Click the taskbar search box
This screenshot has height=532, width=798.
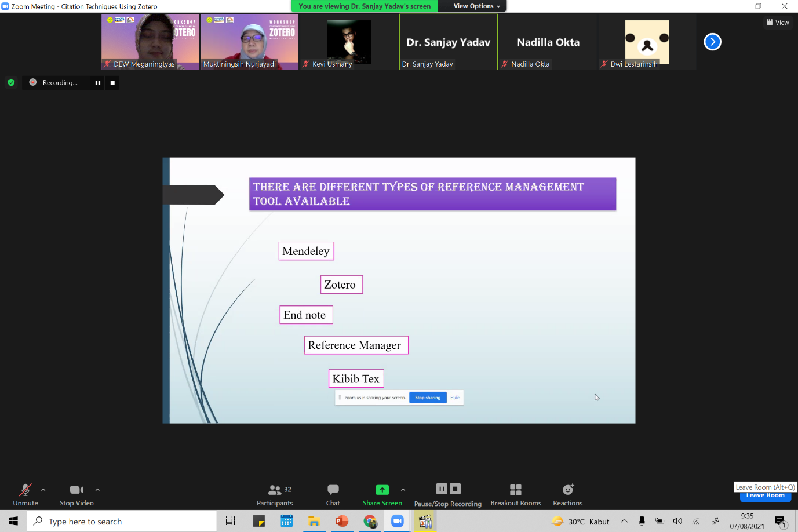122,521
